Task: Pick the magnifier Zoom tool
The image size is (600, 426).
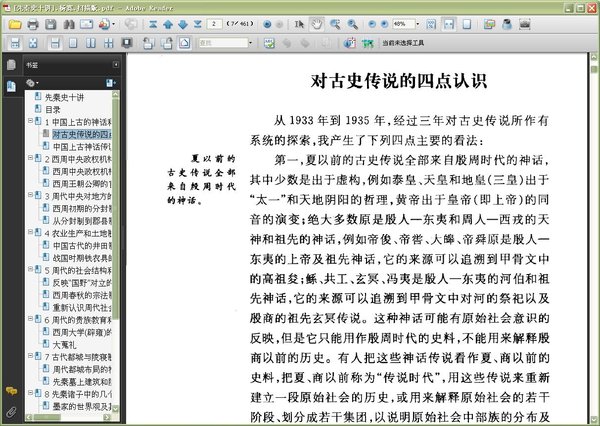Action: (x=352, y=24)
